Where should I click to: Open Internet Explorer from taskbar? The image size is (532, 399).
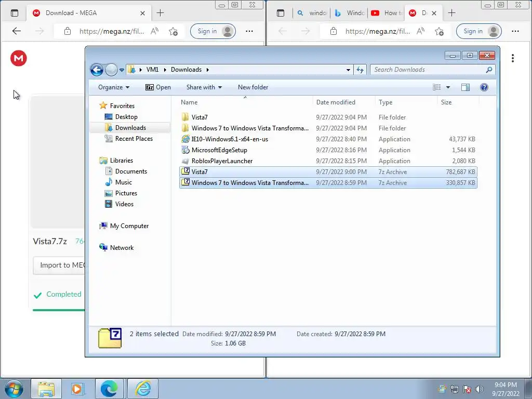click(143, 389)
